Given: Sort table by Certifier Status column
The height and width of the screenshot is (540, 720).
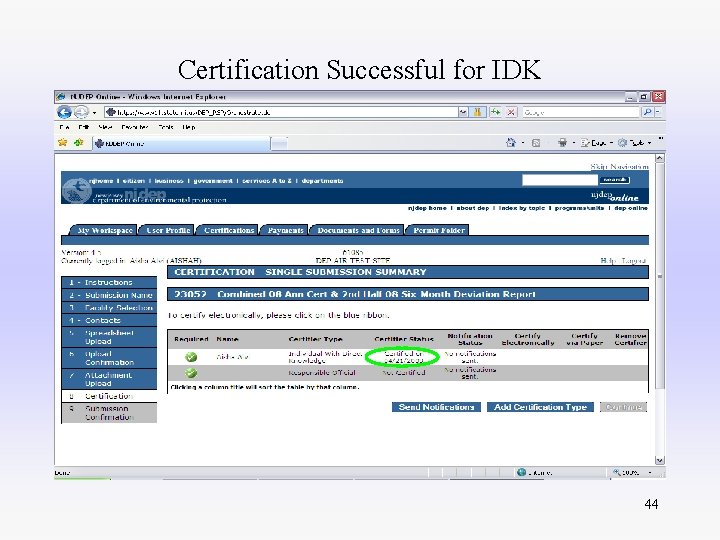Looking at the screenshot, I should (x=404, y=339).
